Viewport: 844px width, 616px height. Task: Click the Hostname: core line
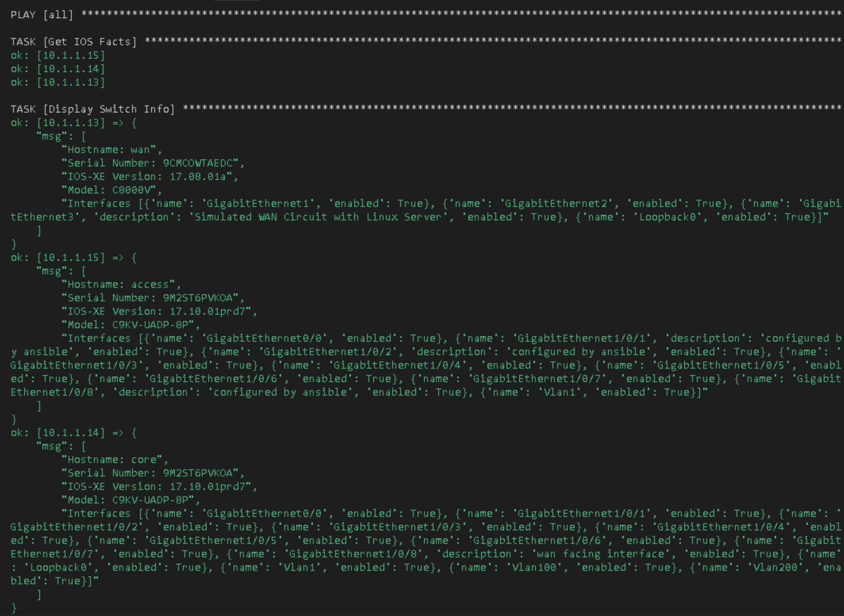click(x=115, y=459)
